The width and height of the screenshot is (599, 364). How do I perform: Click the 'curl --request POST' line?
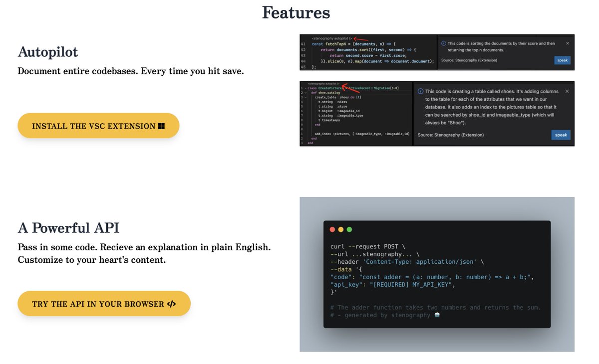368,247
